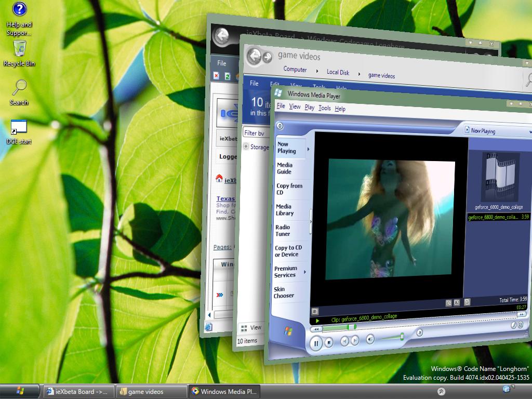
Task: Select Copy from CD in Media Player
Action: [x=289, y=189]
